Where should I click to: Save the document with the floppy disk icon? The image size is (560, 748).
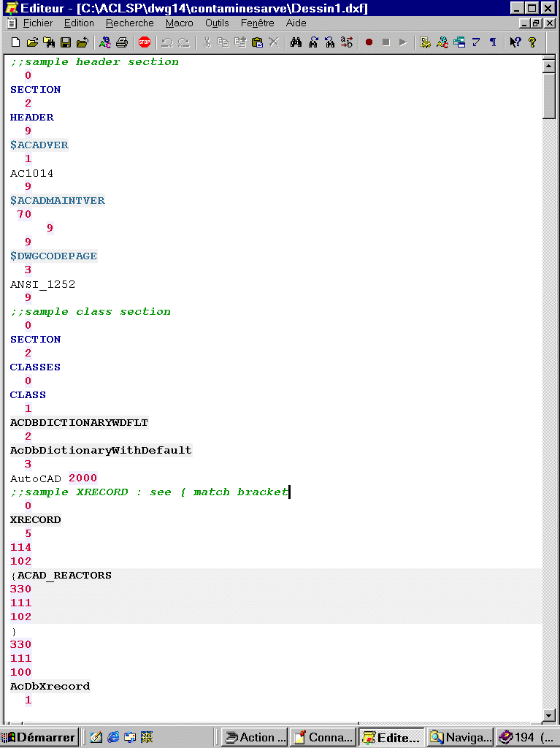tap(66, 42)
